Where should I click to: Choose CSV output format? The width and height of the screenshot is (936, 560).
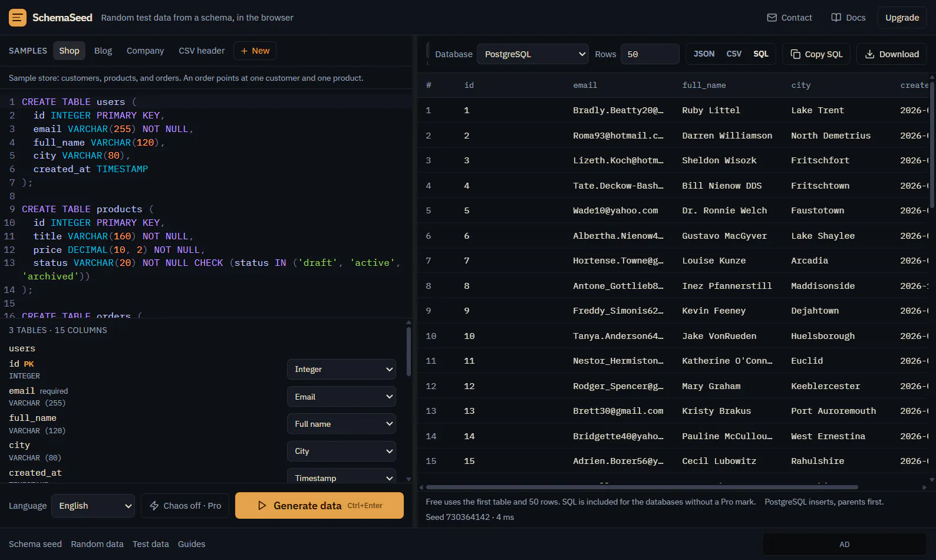pyautogui.click(x=734, y=54)
